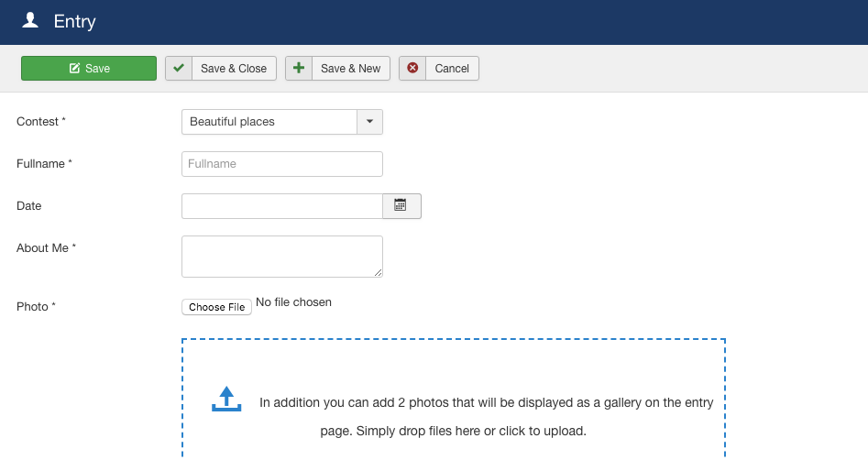The image size is (868, 460).
Task: Click the About Me field label
Action: [46, 248]
